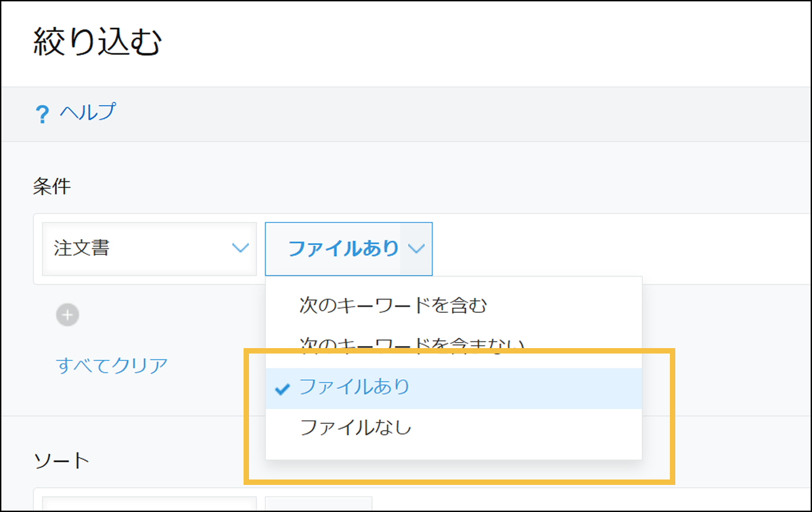This screenshot has width=812, height=512.
Task: Click the gray plus add-condition icon
Action: 68,315
